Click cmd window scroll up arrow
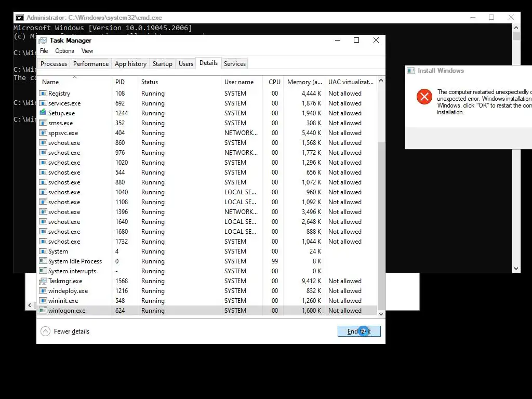 click(x=516, y=28)
